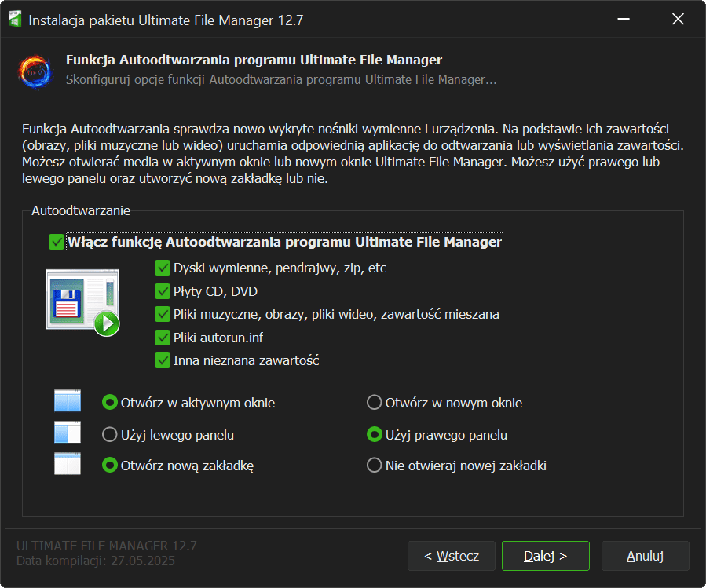This screenshot has height=588, width=706.
Task: Choose Użyj lewego panelu option
Action: (x=110, y=434)
